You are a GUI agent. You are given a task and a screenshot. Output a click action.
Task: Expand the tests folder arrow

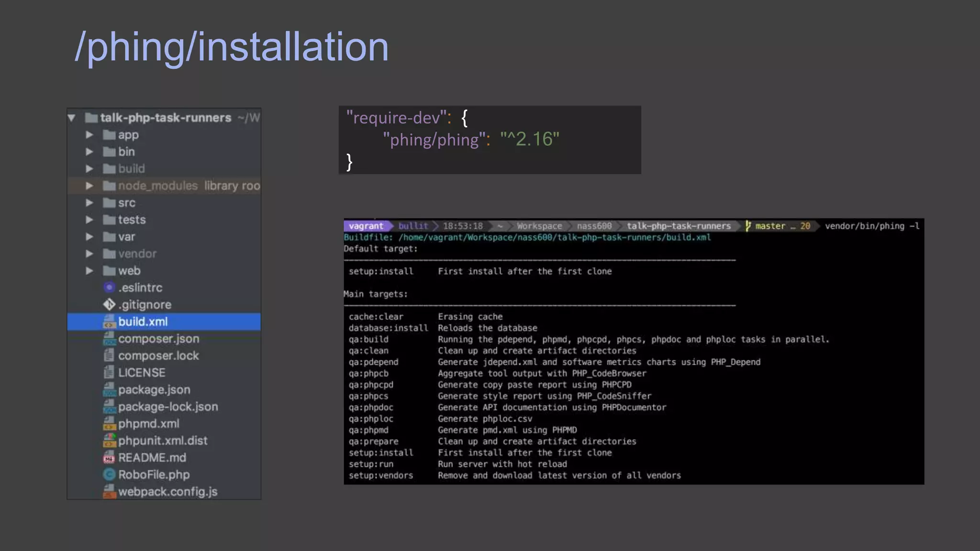click(89, 220)
